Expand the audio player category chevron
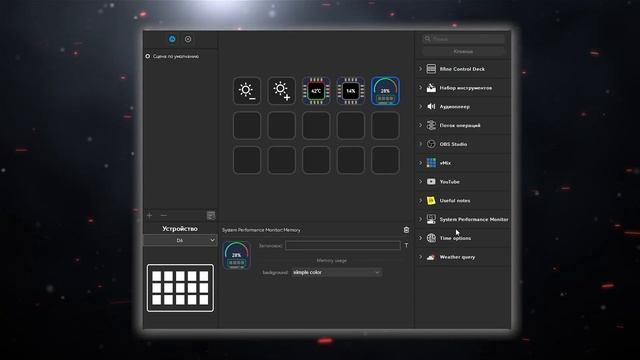This screenshot has width=640, height=360. (x=420, y=107)
